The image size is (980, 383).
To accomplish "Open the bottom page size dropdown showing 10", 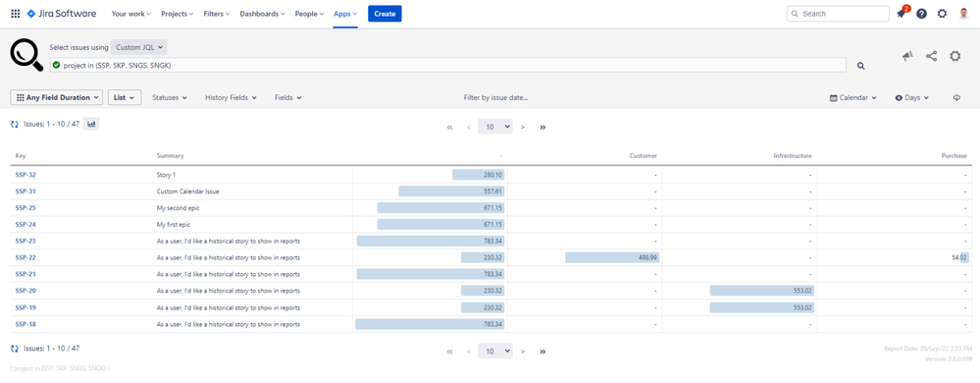I will pyautogui.click(x=495, y=352).
